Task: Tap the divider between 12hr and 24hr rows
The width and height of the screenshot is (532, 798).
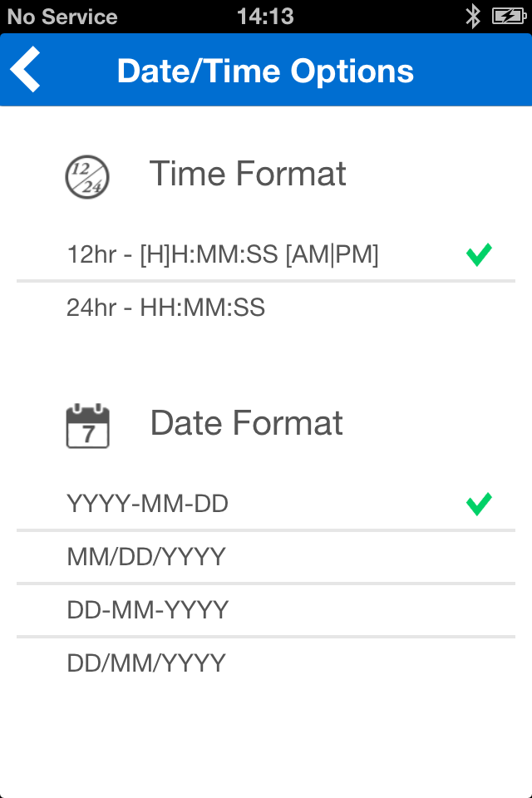Action: pos(266,282)
